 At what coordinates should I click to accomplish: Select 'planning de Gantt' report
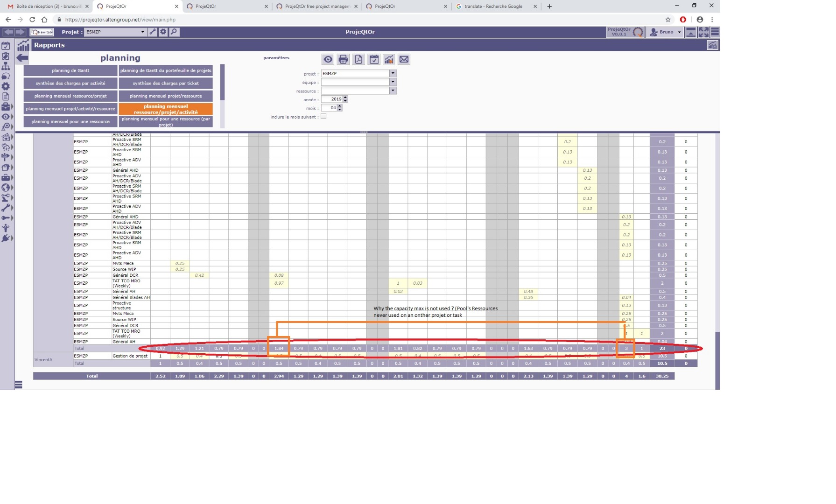[70, 70]
